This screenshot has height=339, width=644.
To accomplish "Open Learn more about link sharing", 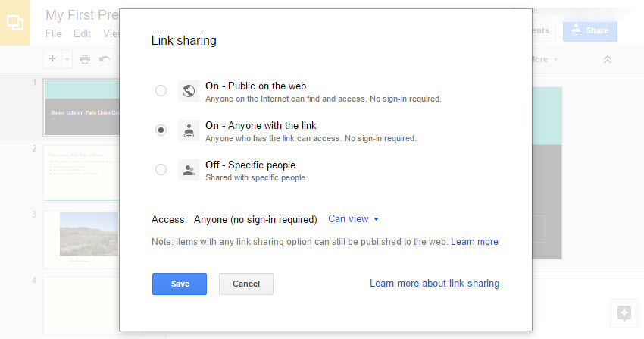I will [x=435, y=283].
